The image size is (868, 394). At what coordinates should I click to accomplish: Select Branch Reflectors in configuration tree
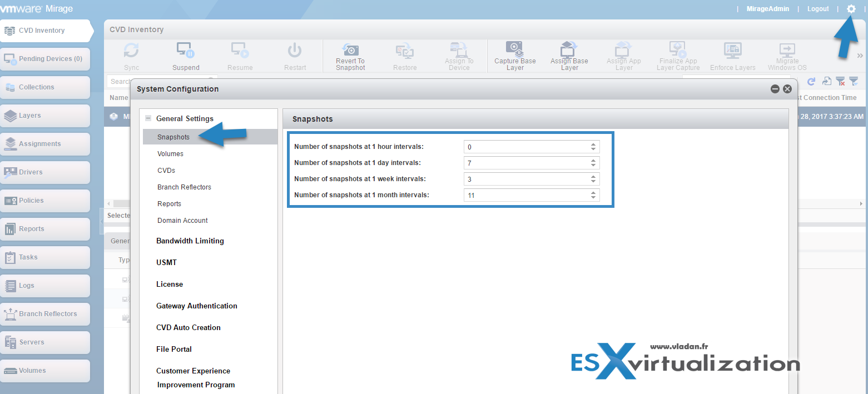coord(184,187)
